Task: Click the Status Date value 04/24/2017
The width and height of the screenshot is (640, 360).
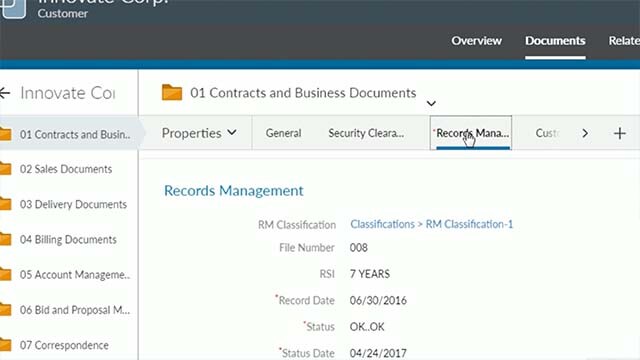Action: tap(378, 353)
